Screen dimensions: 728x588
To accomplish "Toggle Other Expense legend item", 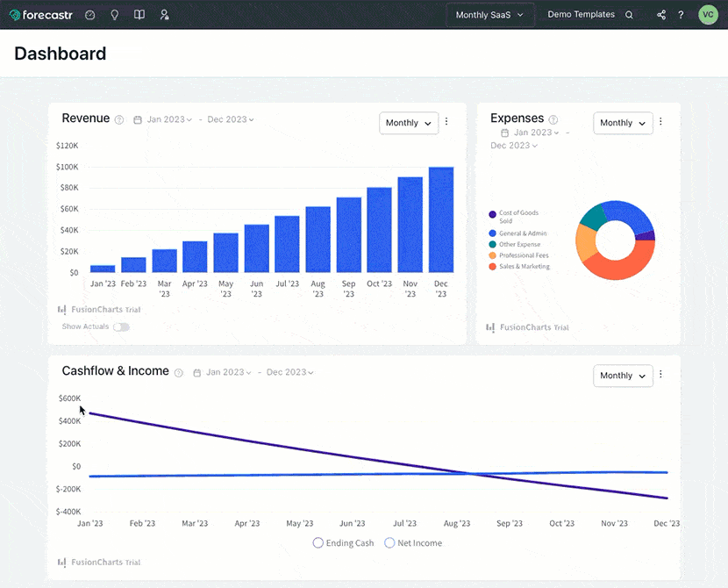I will pyautogui.click(x=515, y=244).
